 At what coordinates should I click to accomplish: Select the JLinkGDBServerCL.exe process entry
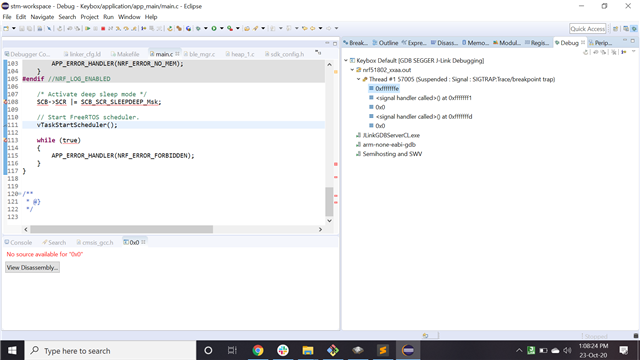click(387, 135)
